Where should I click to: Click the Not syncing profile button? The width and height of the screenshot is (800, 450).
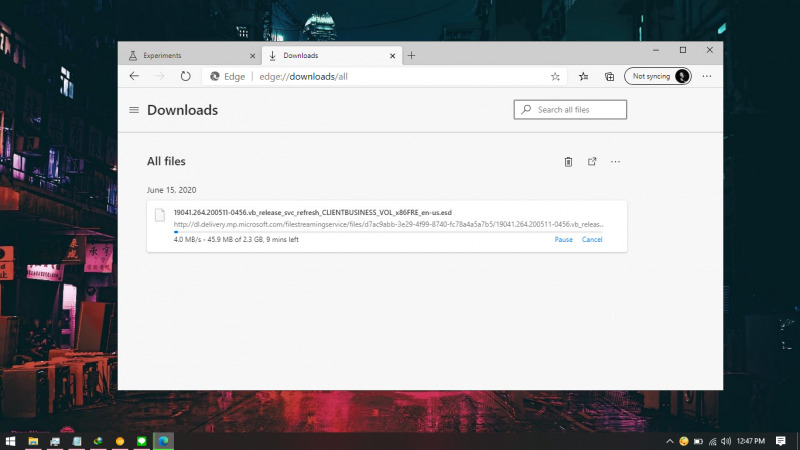658,77
